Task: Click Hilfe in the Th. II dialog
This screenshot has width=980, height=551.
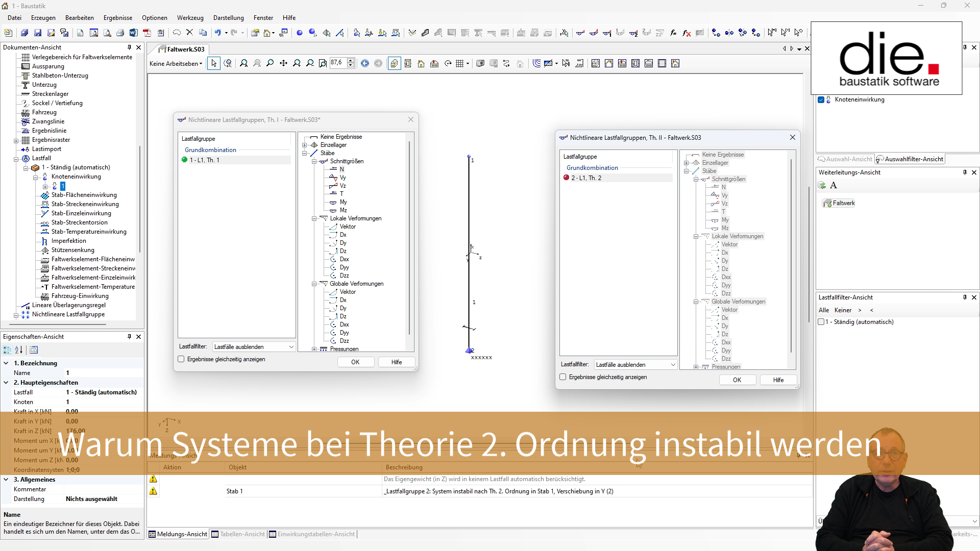Action: (778, 380)
